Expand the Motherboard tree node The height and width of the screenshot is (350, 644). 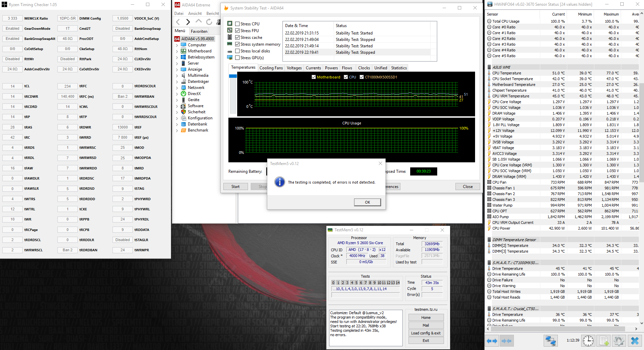click(177, 51)
